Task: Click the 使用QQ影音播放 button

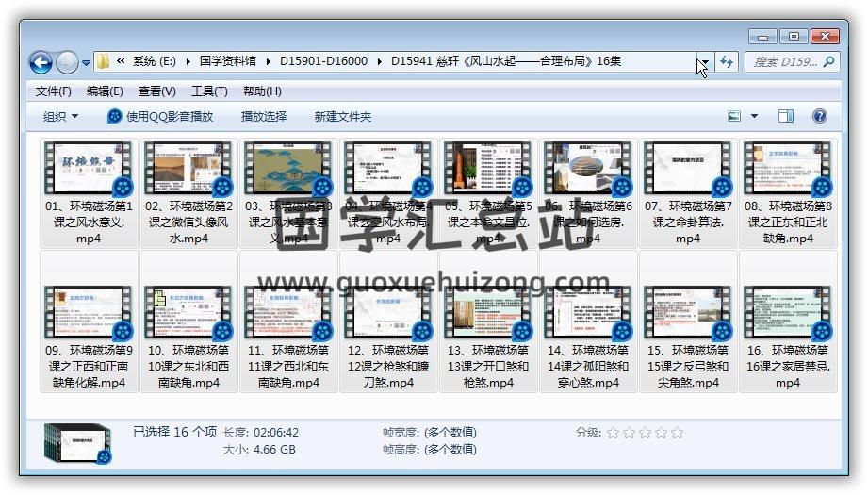Action: [160, 116]
